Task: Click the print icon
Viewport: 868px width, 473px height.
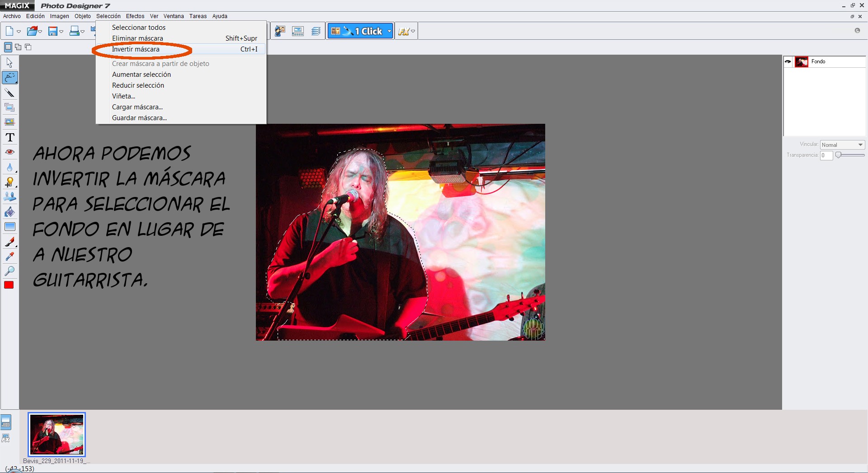Action: 75,31
